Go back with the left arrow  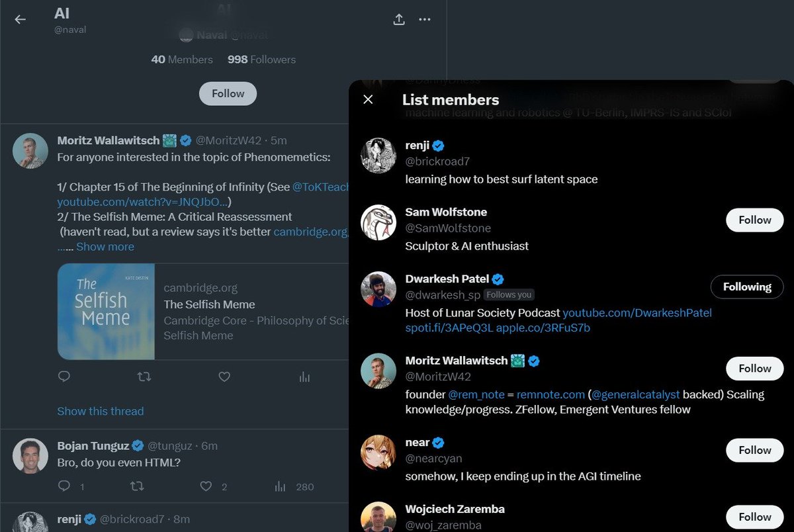click(21, 19)
